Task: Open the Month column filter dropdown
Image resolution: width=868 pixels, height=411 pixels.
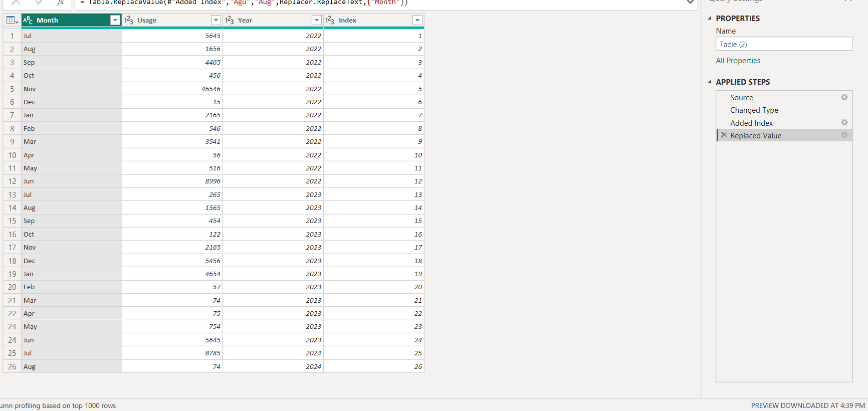Action: tap(115, 20)
